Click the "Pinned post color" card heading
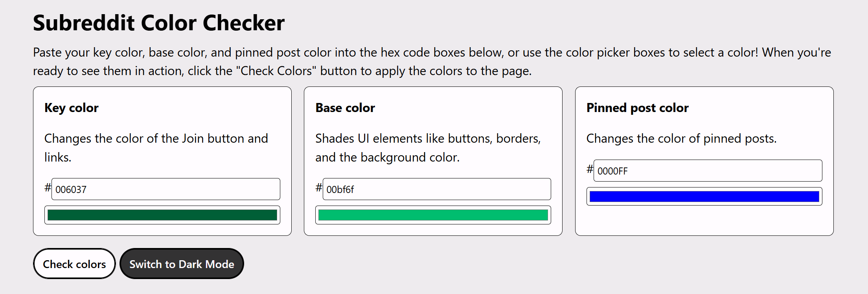Screen dimensions: 868x294 pyautogui.click(x=637, y=108)
